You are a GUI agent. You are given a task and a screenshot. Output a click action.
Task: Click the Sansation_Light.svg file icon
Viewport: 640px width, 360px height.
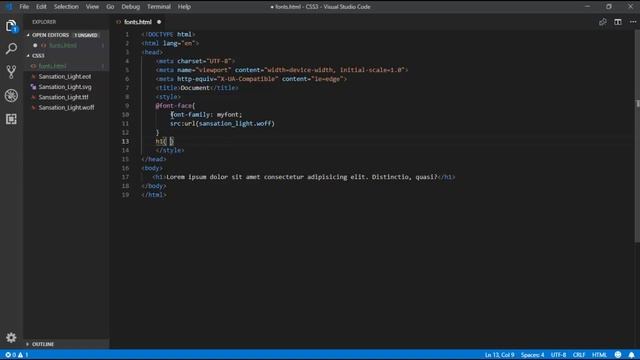pos(33,87)
